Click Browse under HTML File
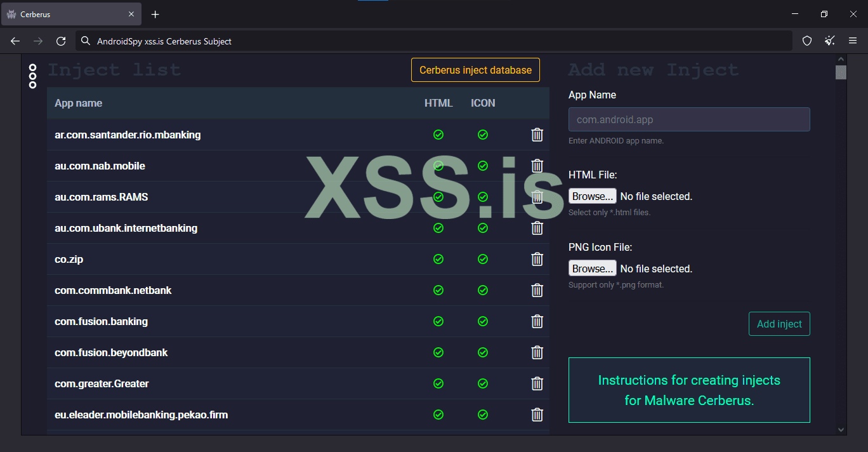868x452 pixels. click(x=592, y=196)
